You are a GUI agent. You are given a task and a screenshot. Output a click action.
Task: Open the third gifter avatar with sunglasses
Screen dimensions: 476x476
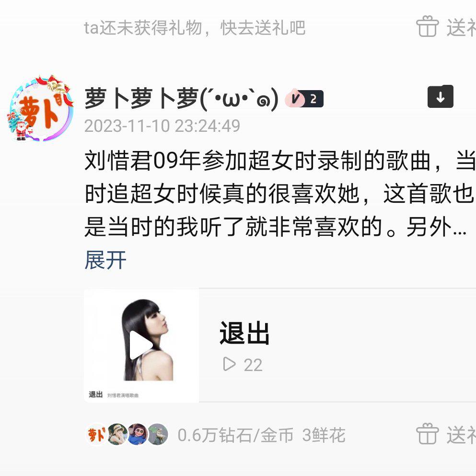tap(138, 434)
